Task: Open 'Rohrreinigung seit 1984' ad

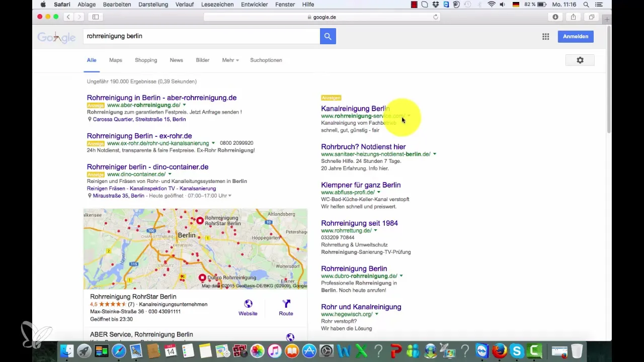Action: click(359, 223)
